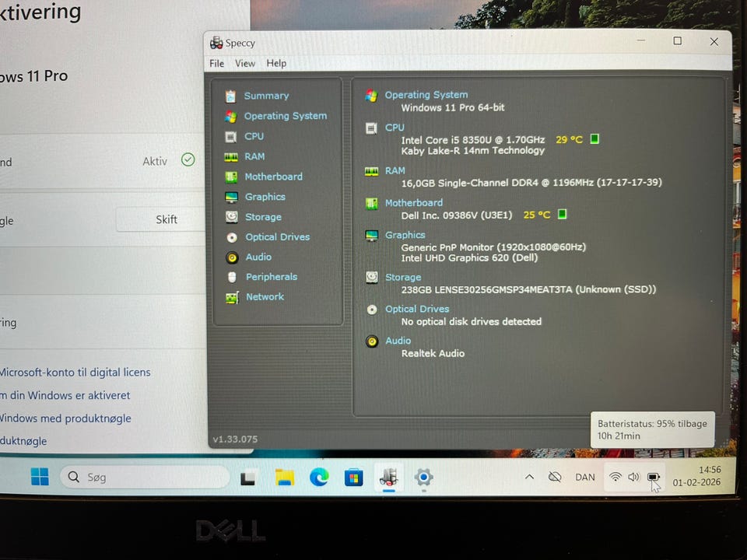Viewport: 747px width, 560px height.
Task: Click the Søg taskbar search box
Action: 145,477
